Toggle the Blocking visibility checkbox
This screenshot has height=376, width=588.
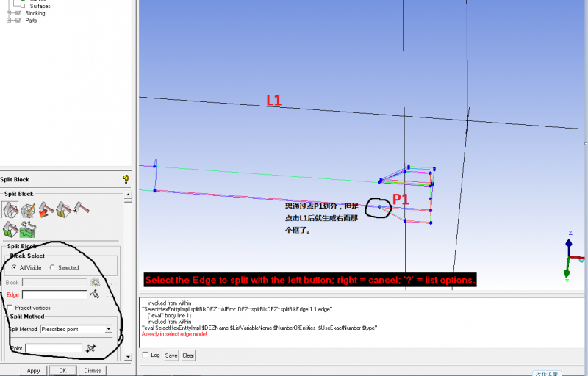coord(18,13)
